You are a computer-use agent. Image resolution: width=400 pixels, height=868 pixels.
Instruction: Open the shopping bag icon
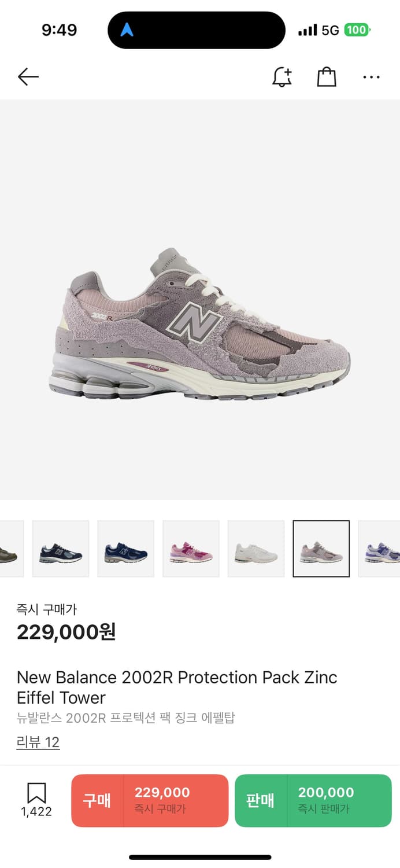tap(327, 77)
